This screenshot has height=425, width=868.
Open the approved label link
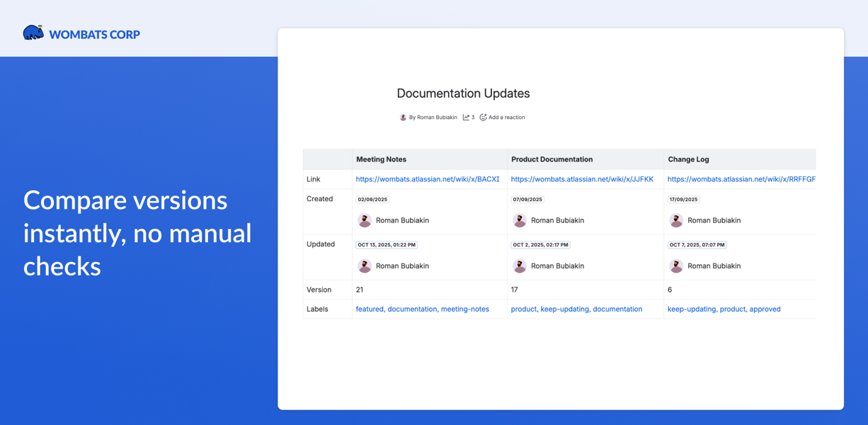[x=765, y=310]
